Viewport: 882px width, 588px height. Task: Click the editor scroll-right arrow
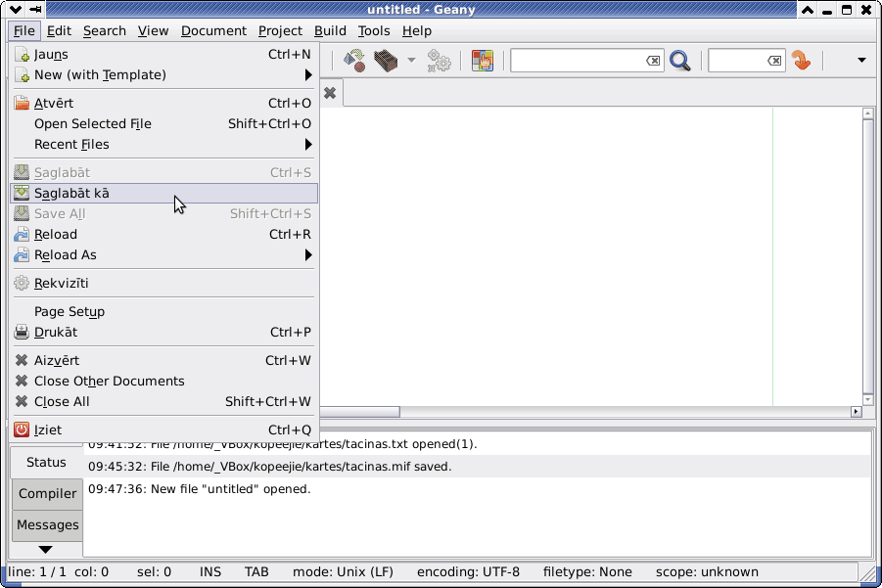[857, 412]
